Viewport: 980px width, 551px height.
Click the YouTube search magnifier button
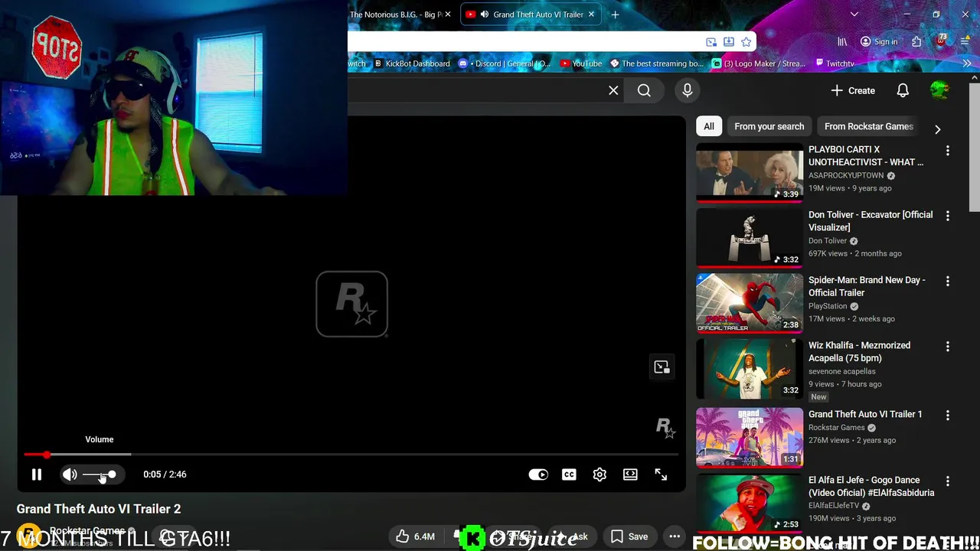tap(644, 90)
